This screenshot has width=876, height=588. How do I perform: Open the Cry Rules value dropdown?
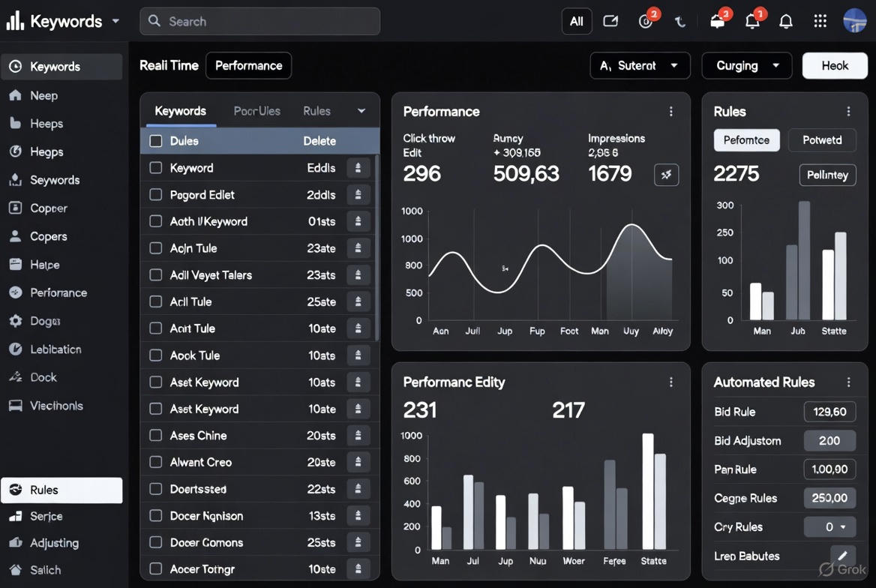(829, 527)
